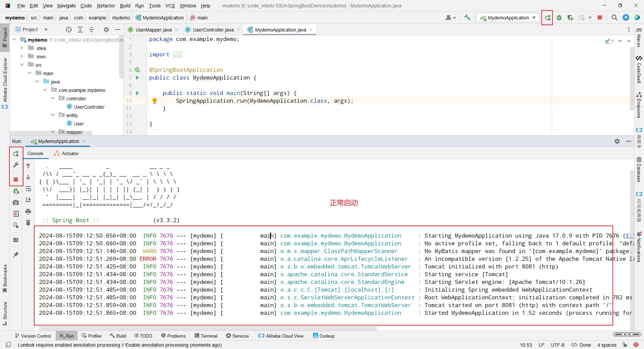Stop the process in Run panel
This screenshot has height=349, width=644.
click(x=16, y=180)
